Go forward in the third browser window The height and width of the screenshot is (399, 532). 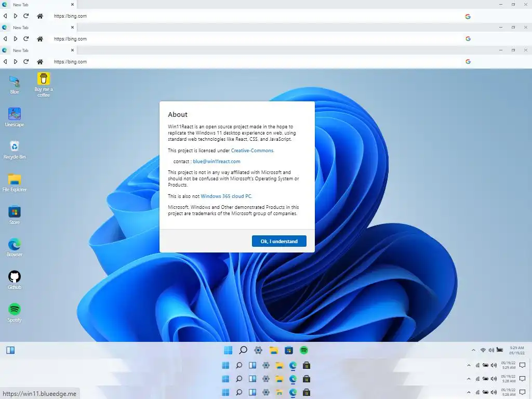16,61
